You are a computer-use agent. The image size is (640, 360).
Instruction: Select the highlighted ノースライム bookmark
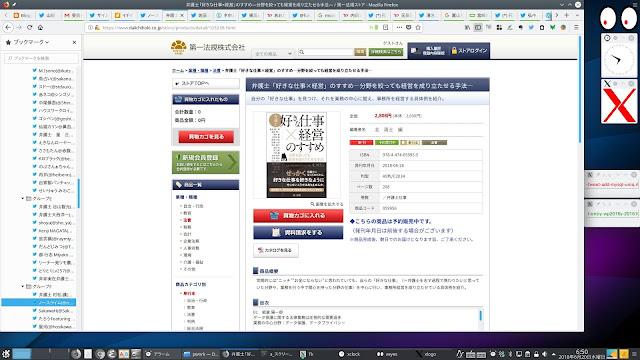click(x=39, y=302)
